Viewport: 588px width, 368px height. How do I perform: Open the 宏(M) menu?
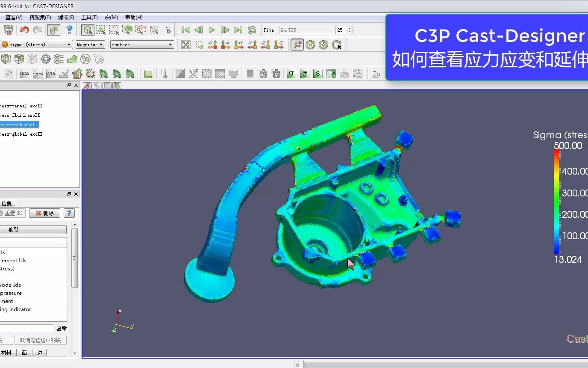click(111, 18)
